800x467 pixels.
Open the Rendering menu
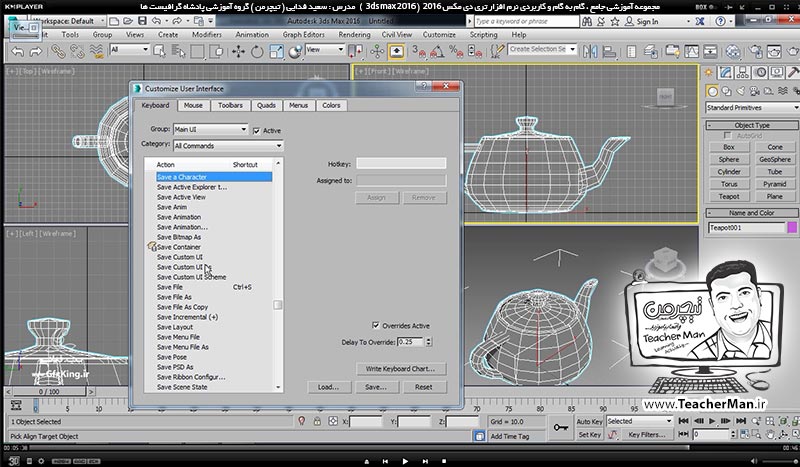tap(354, 35)
